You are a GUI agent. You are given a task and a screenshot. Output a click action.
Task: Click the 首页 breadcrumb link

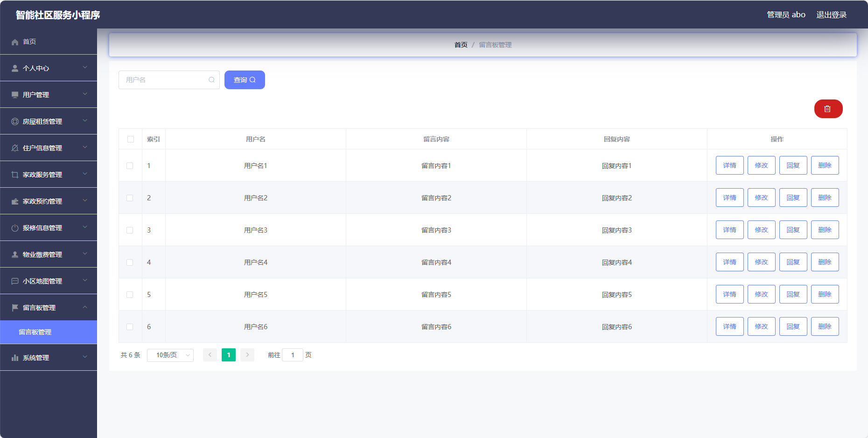[x=461, y=45]
